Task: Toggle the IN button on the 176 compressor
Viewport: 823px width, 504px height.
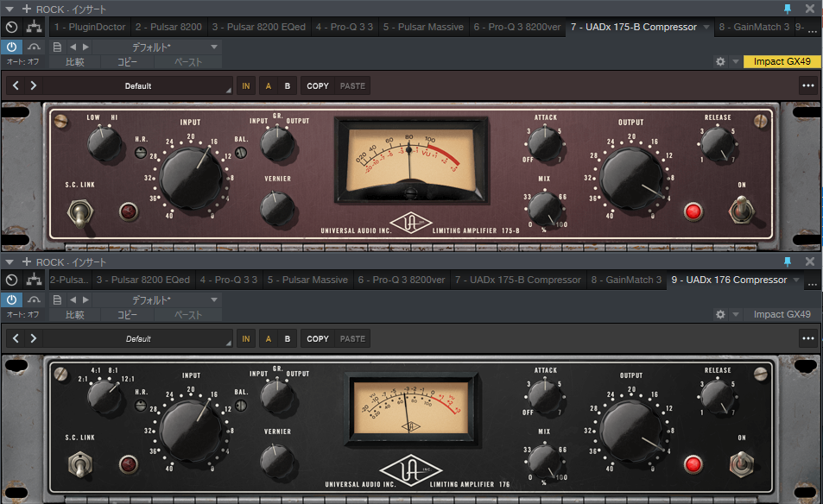Action: coord(245,338)
